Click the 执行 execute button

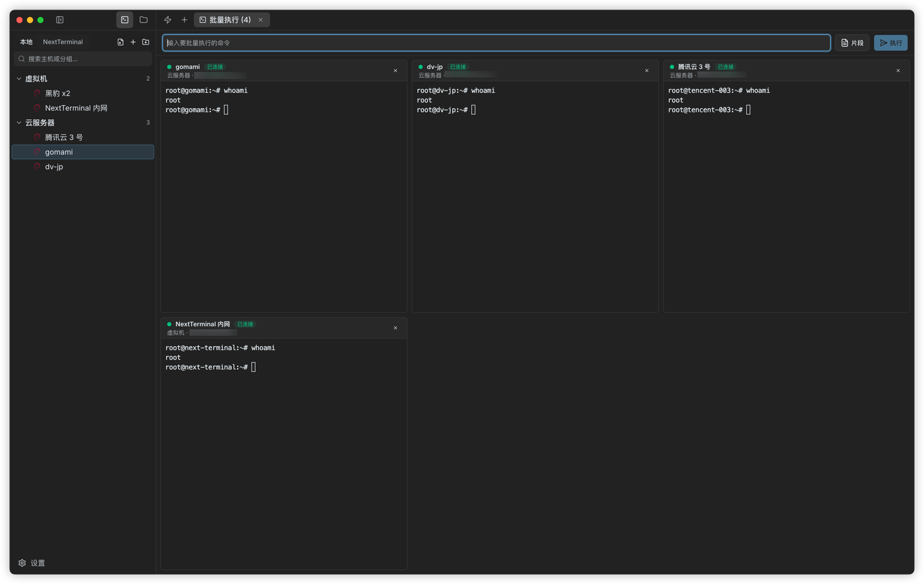[890, 43]
